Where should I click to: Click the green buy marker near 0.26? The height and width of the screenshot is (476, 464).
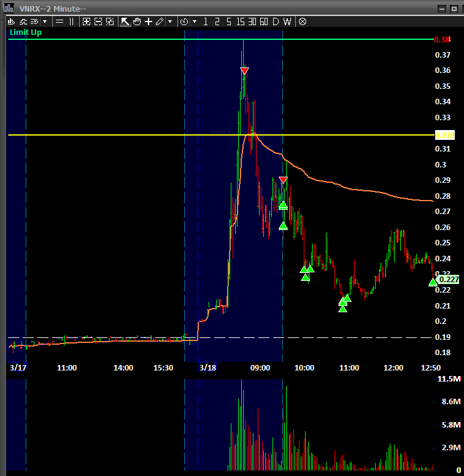283,226
